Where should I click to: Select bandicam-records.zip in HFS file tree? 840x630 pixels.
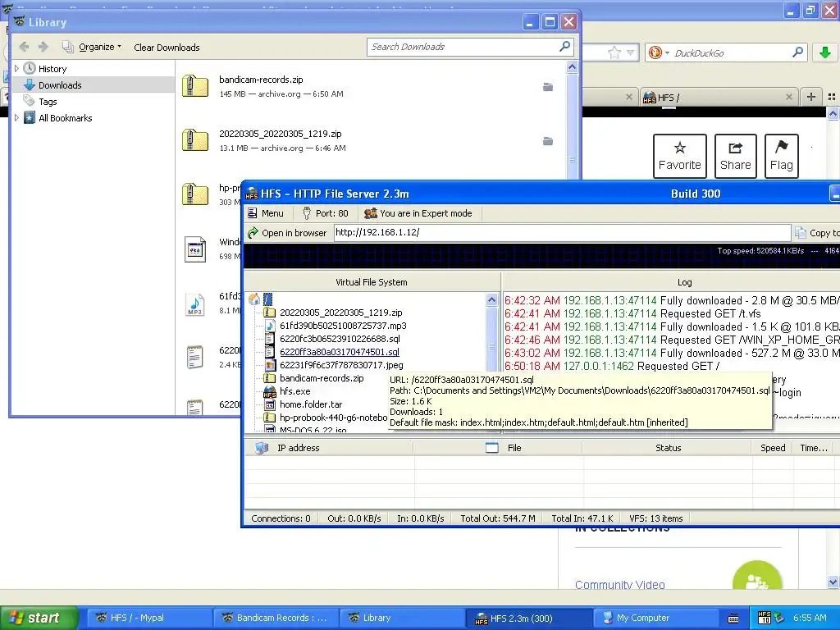[x=322, y=378]
